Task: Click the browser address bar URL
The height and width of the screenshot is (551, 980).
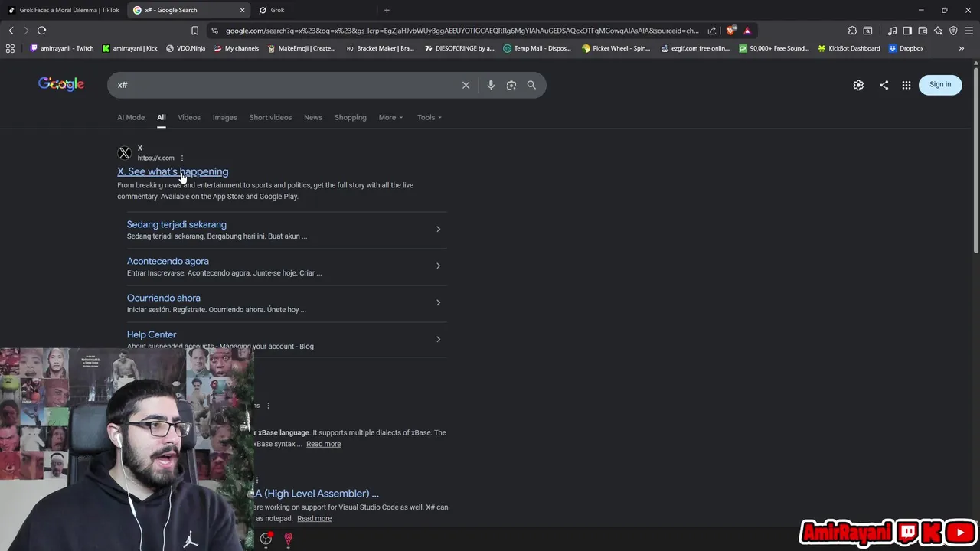Action: (x=462, y=31)
